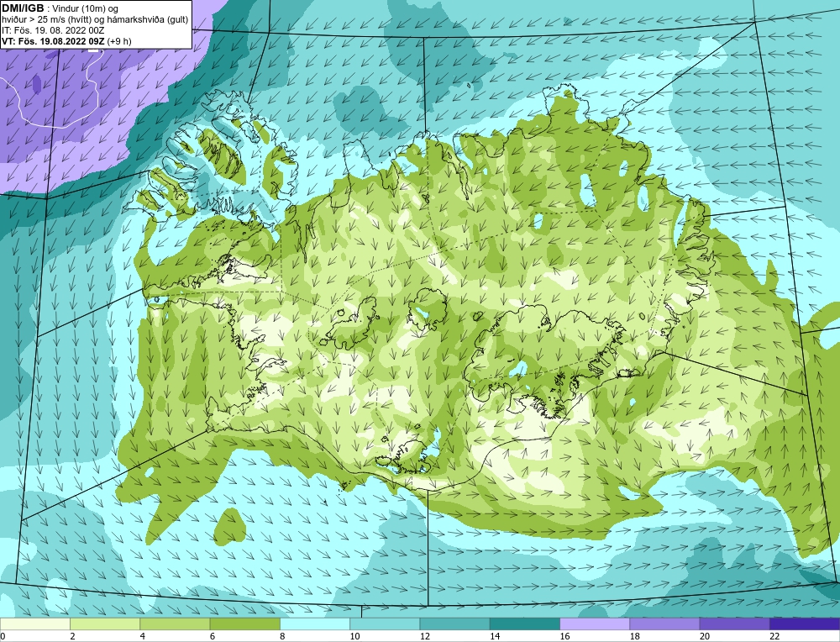Click the 'Vindur (10m) og' header text

point(87,9)
